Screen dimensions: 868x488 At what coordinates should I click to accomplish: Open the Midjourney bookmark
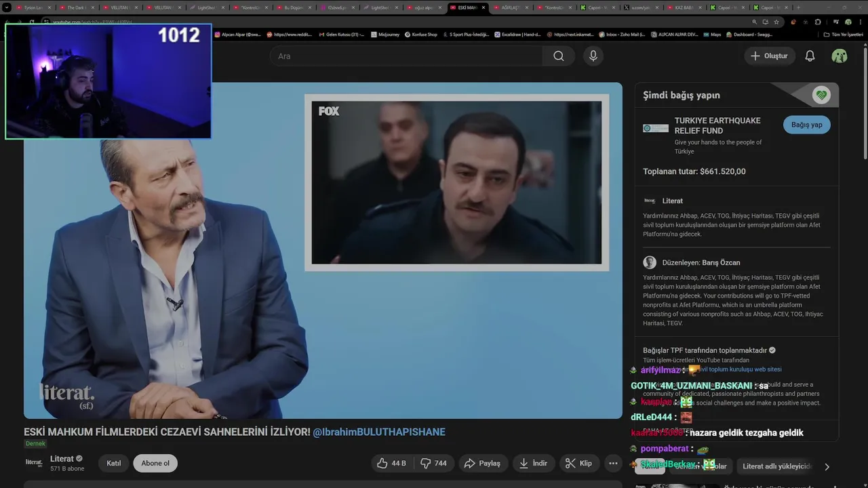coord(384,35)
